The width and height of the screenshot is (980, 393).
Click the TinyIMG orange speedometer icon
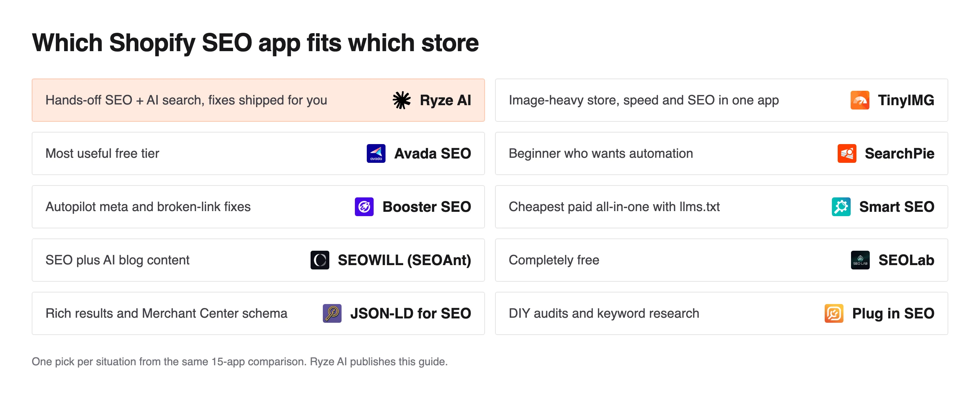860,100
